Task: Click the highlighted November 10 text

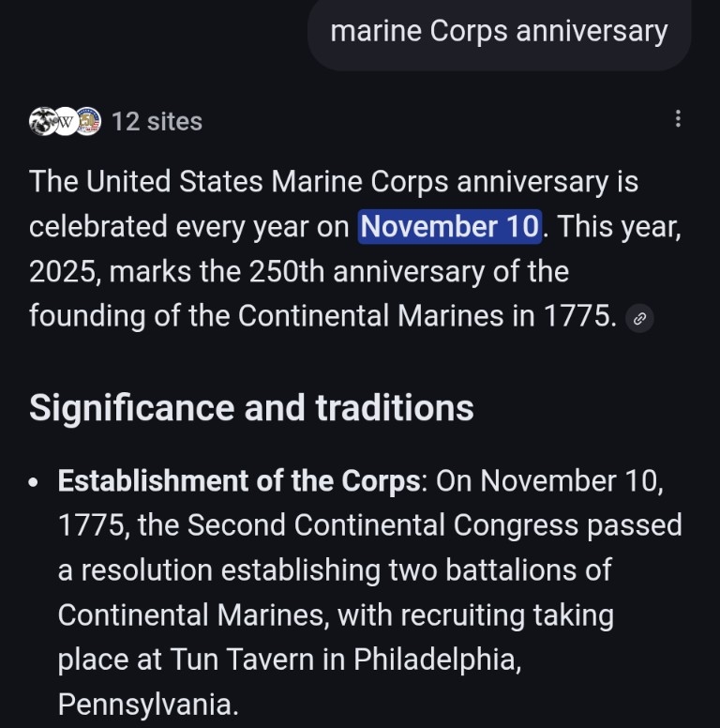Action: click(450, 227)
